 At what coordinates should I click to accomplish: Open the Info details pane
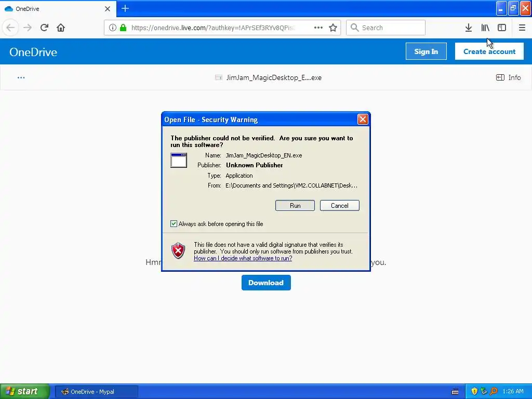tap(508, 78)
